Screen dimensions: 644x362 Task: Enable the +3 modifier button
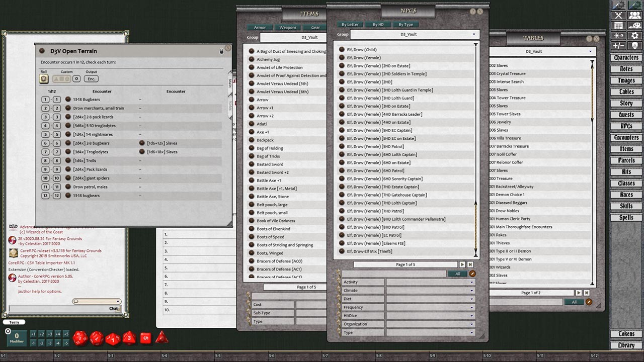tap(50, 334)
